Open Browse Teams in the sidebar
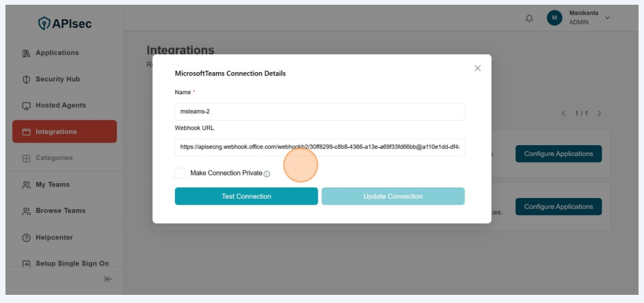Screen dimensions: 644x303 [60, 210]
